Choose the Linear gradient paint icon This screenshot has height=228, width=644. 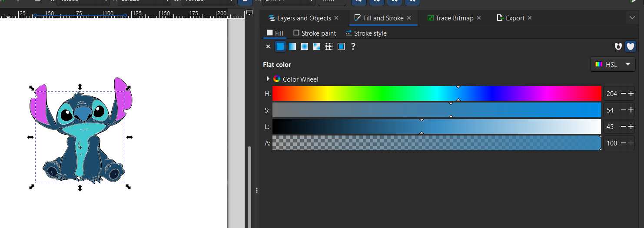pos(292,46)
